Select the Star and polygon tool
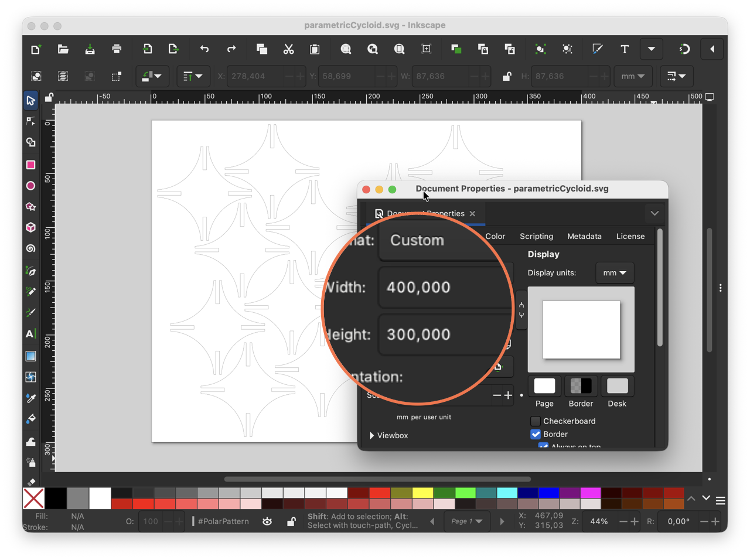Screen dimensions: 750x560 31,207
